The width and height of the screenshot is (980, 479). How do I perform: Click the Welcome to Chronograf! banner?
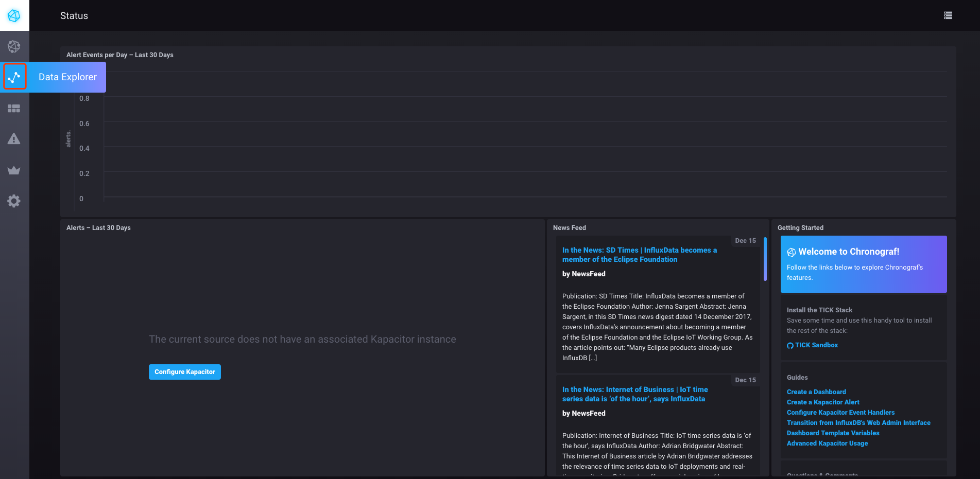[x=864, y=264]
